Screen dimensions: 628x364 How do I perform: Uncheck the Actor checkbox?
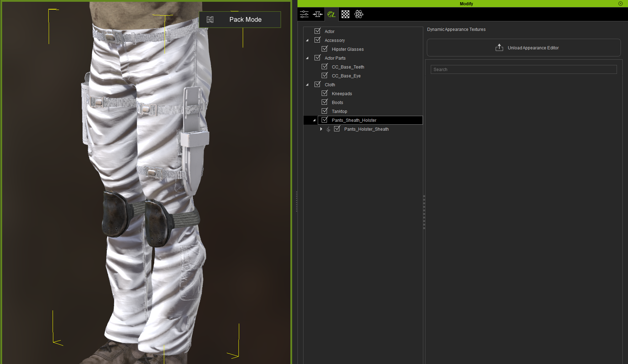click(317, 31)
